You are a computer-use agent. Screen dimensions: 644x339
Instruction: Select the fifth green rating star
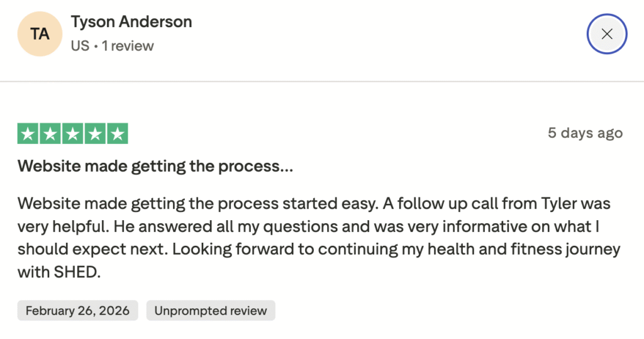click(x=117, y=133)
